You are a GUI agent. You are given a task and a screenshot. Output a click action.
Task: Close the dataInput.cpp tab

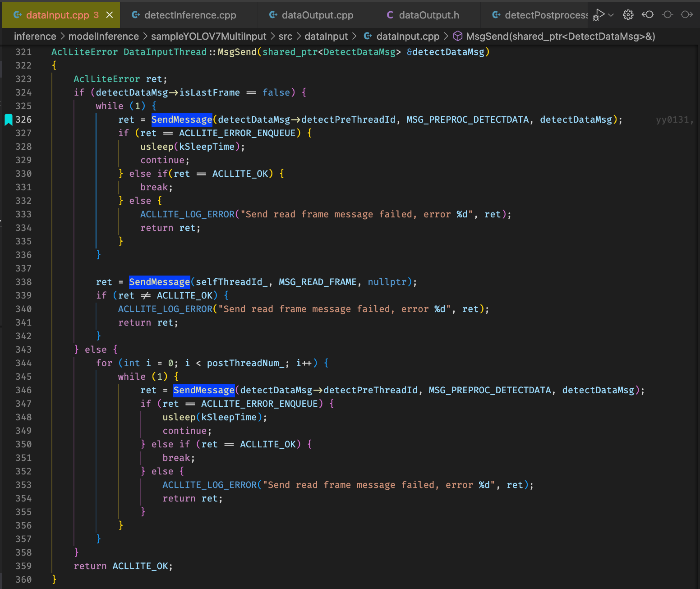110,15
